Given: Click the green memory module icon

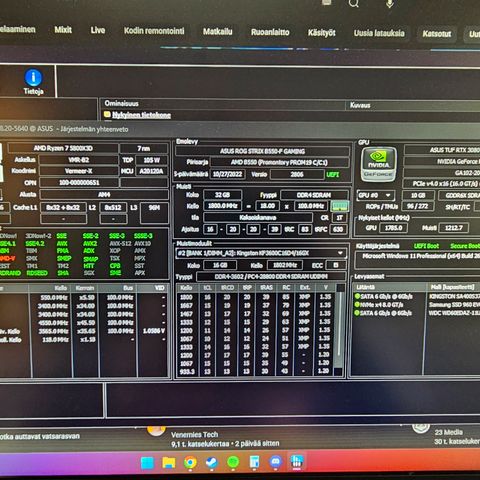Looking at the screenshot, I should coord(339,206).
